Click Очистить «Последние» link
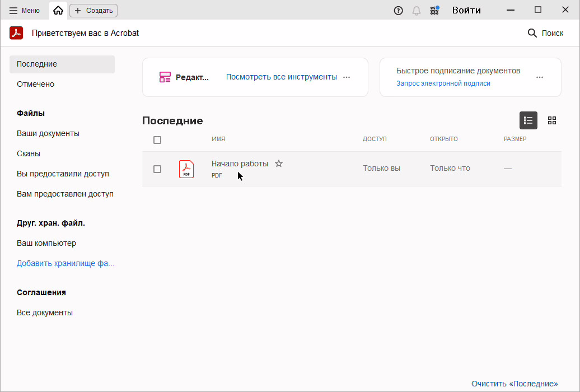 pos(514,384)
